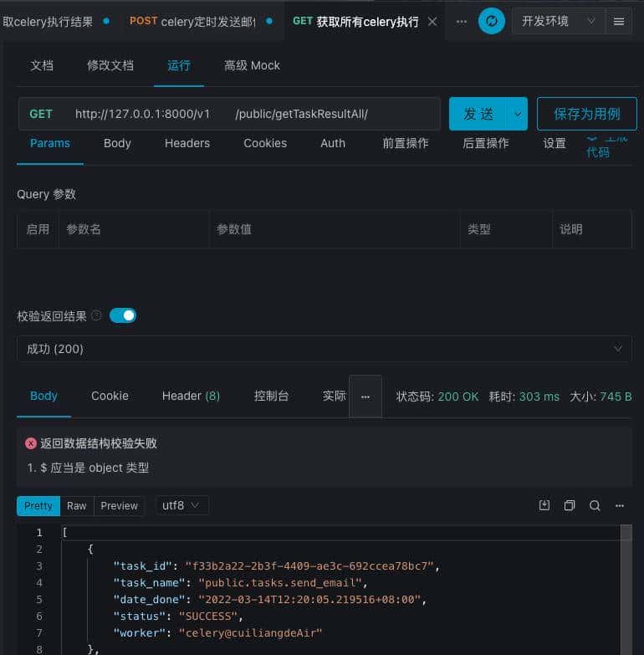Click the date_done timestamp value
Screen dimensions: 644x655
tap(310, 600)
